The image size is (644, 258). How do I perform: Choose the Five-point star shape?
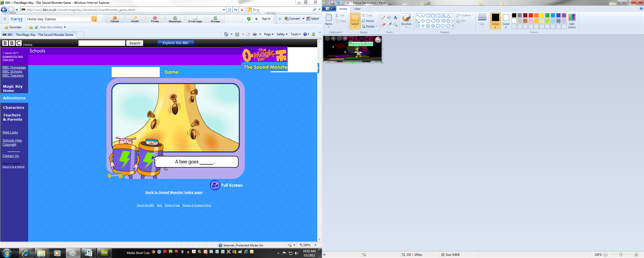click(x=428, y=26)
